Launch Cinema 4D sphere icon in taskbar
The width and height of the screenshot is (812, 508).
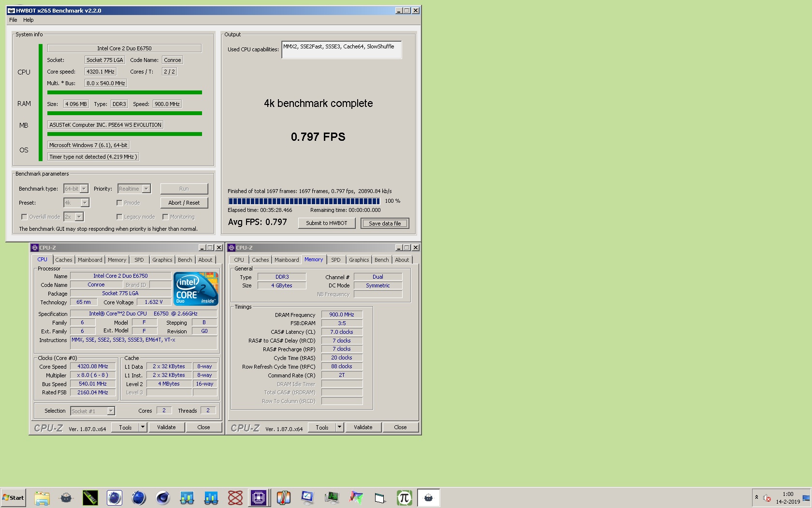[x=163, y=497]
